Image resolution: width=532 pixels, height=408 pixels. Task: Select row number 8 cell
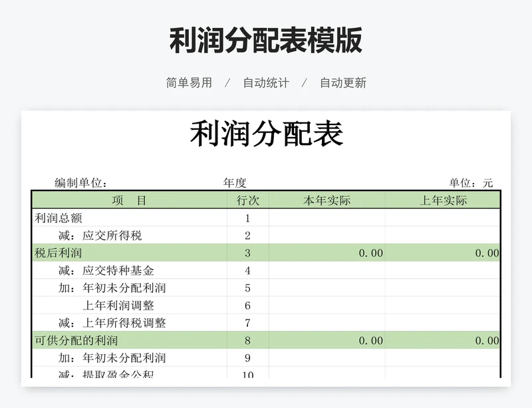[247, 340]
